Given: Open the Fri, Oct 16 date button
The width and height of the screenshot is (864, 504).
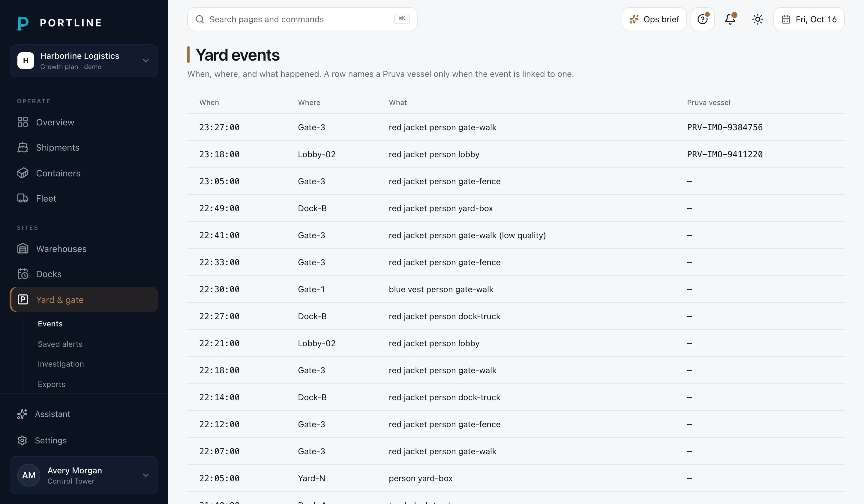Looking at the screenshot, I should click(809, 19).
